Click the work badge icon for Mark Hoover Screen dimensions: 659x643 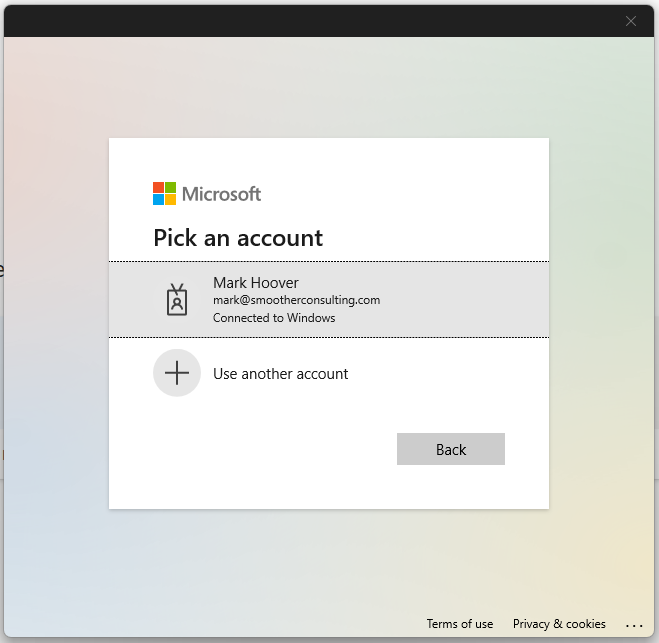click(177, 299)
